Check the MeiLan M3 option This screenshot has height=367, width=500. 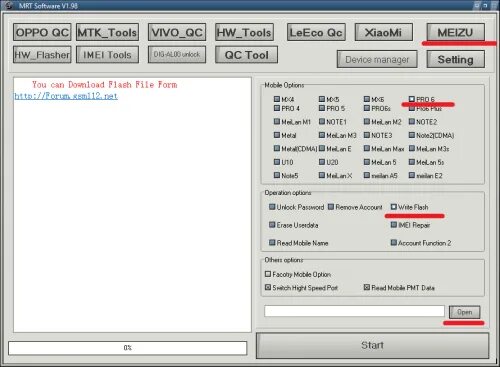click(x=322, y=135)
